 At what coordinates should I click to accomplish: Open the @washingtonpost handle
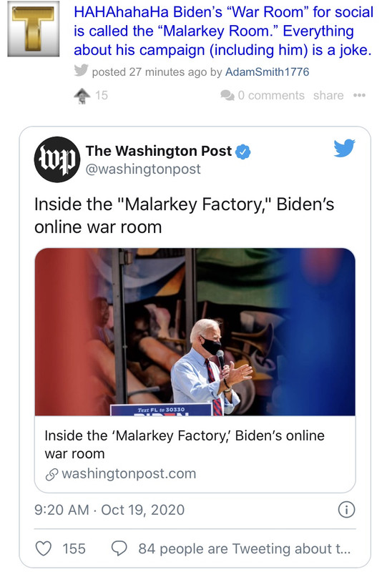[143, 169]
